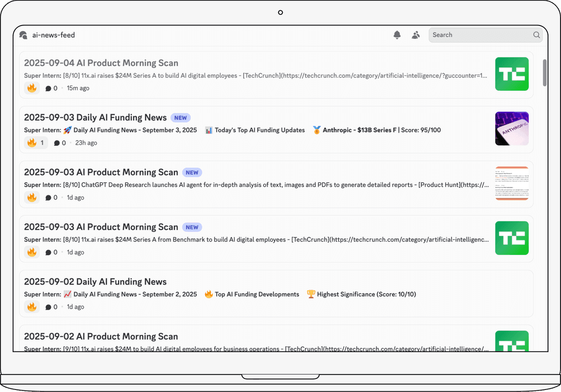Click fire reaction on 2025-09-02 Daily AI Funding News
Image resolution: width=561 pixels, height=392 pixels.
[32, 307]
